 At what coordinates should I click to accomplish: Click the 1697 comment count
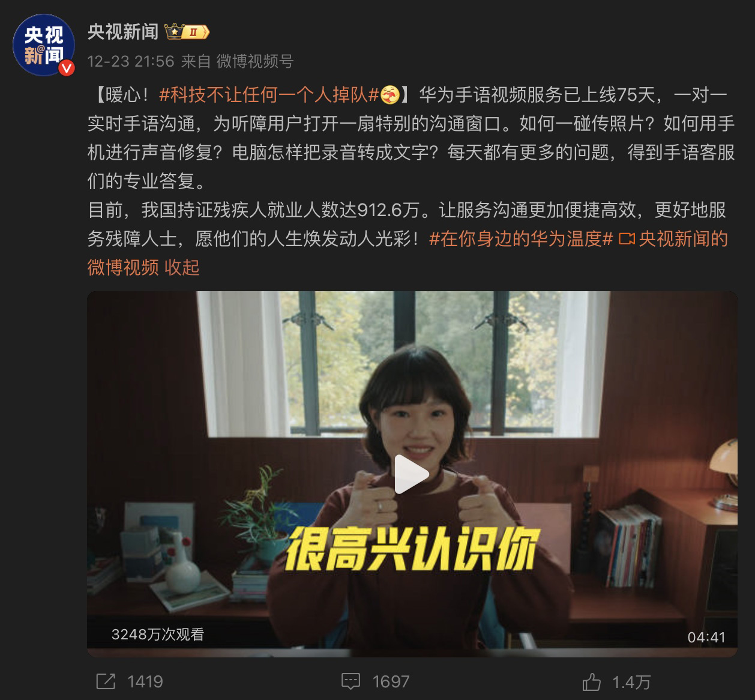pyautogui.click(x=391, y=681)
